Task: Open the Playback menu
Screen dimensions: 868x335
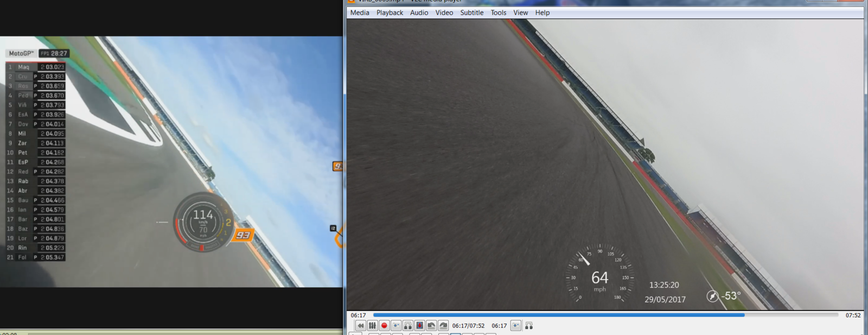Action: coord(390,12)
